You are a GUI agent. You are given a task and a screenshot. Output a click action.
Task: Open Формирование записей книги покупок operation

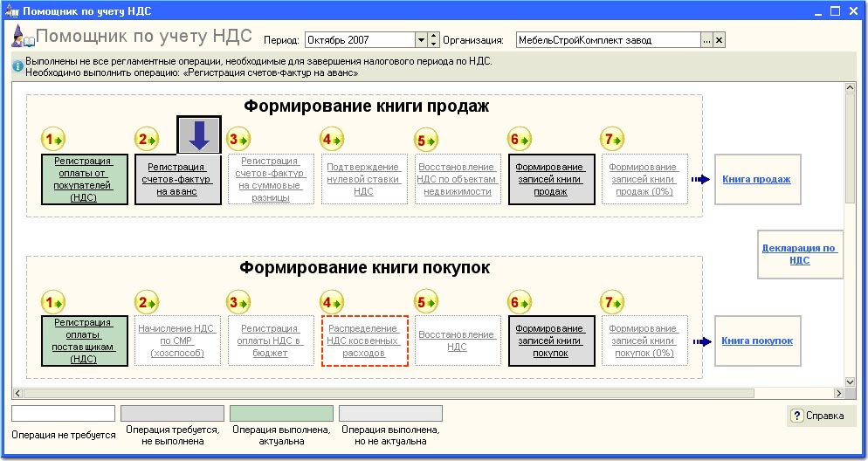(x=551, y=341)
